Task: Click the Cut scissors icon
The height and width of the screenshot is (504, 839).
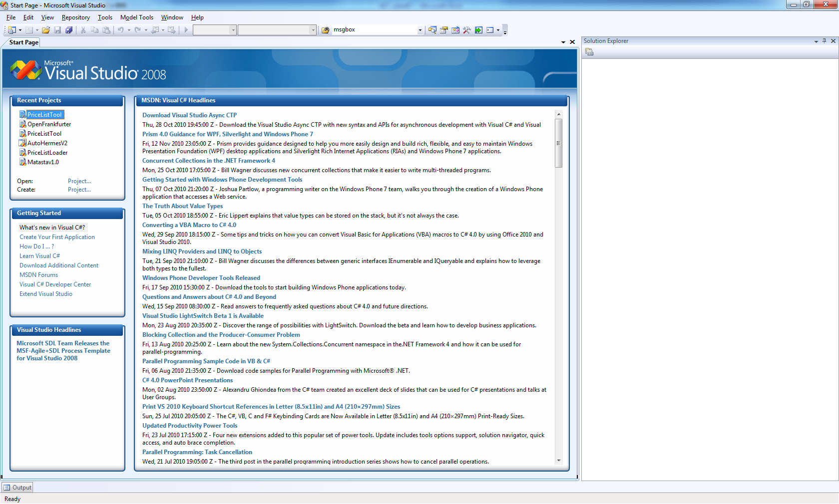Action: 83,30
